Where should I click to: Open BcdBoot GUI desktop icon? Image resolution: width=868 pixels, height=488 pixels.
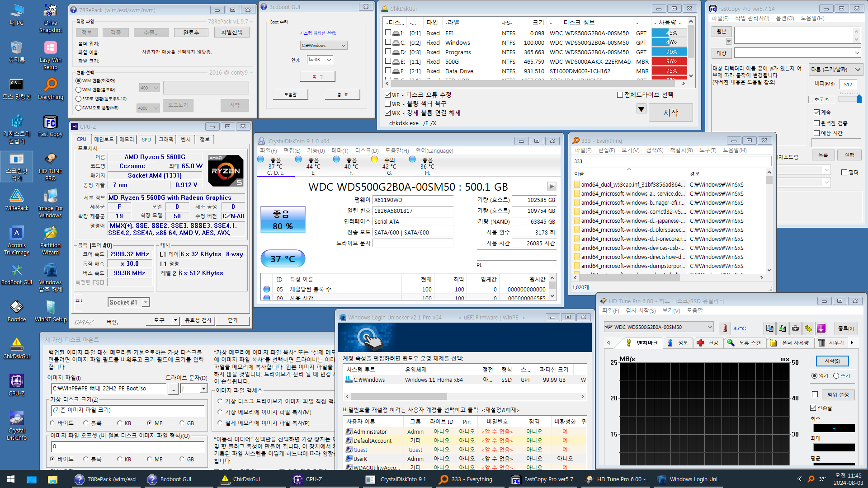[x=17, y=274]
